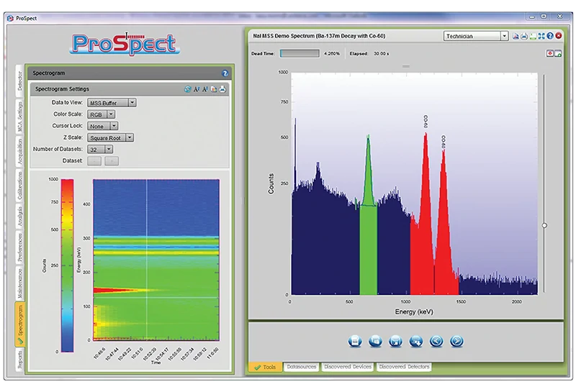The height and width of the screenshot is (392, 576).
Task: Close the spectrum panel with red X
Action: 559,36
